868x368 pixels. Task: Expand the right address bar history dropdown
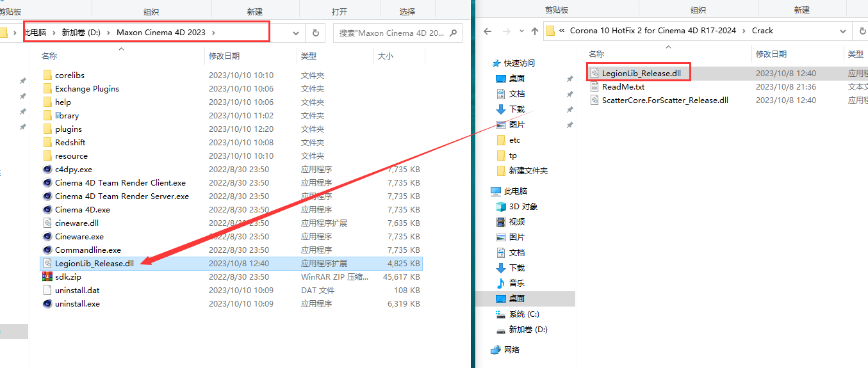pos(843,31)
